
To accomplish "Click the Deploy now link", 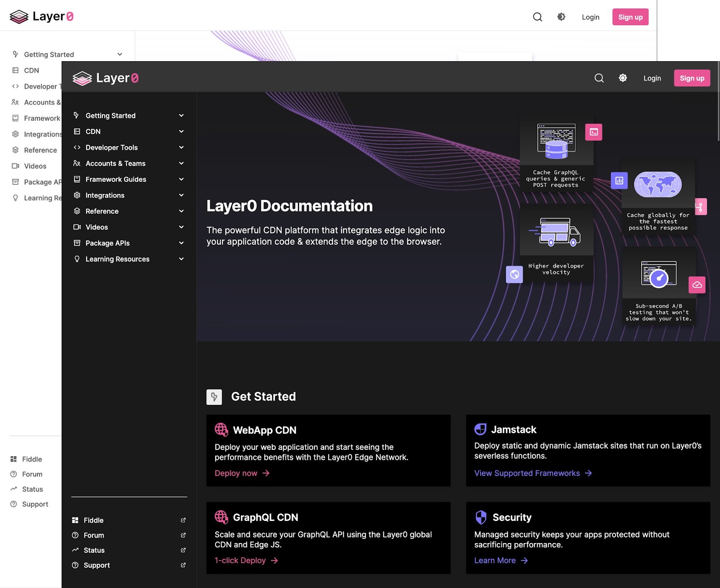I will (242, 473).
